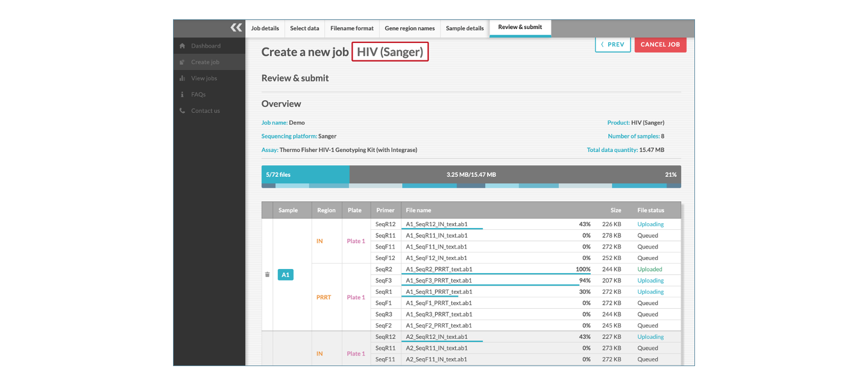Open Create job in sidebar
868x386 pixels.
coord(209,62)
